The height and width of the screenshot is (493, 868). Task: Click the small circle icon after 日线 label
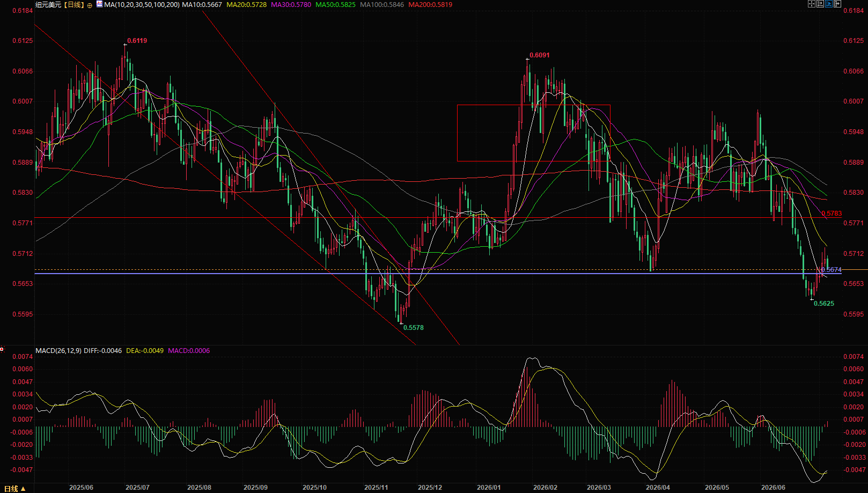[90, 5]
